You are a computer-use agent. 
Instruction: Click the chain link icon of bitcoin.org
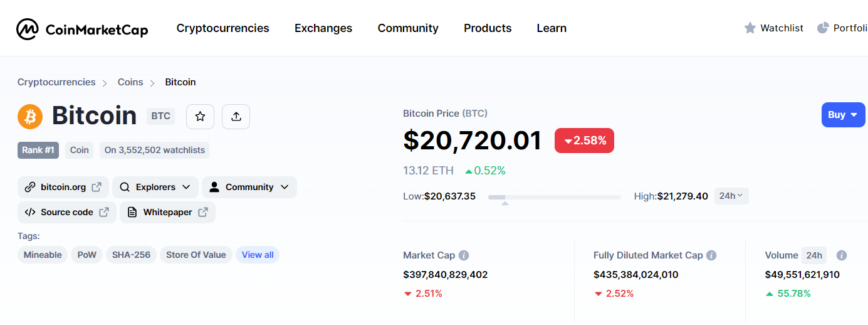[x=30, y=187]
